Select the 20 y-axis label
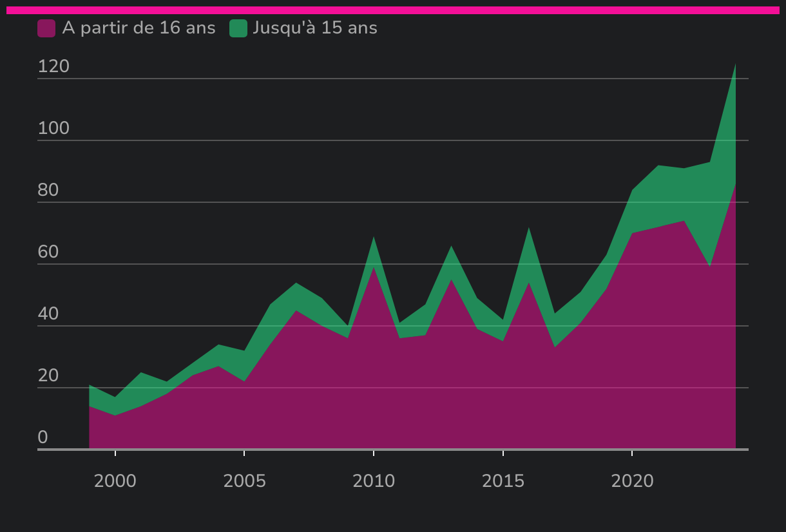The width and height of the screenshot is (786, 532). click(48, 376)
